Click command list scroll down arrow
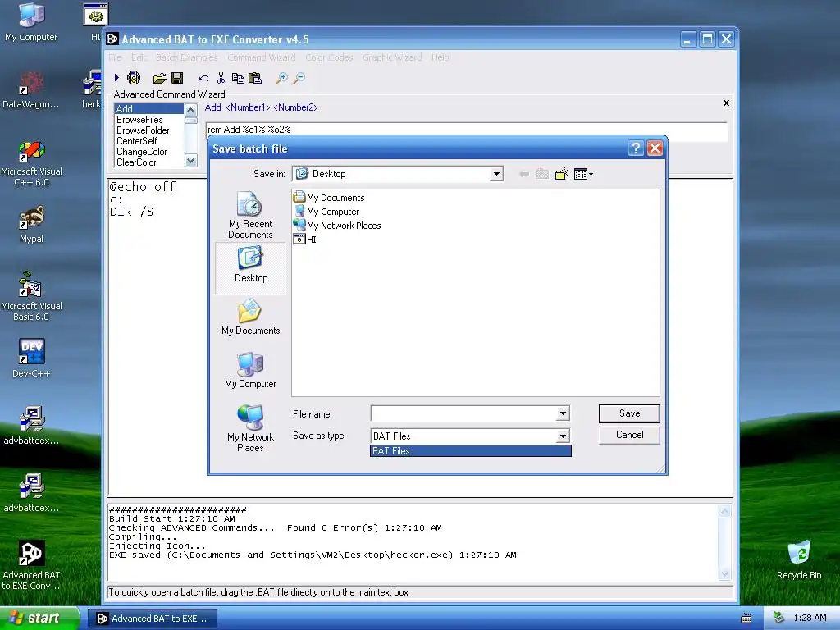 (190, 160)
